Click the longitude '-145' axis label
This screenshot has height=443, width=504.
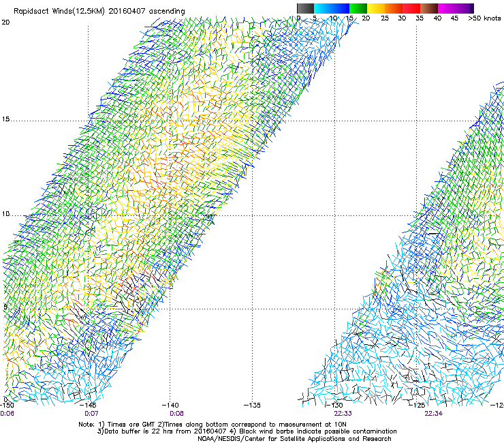[88, 406]
